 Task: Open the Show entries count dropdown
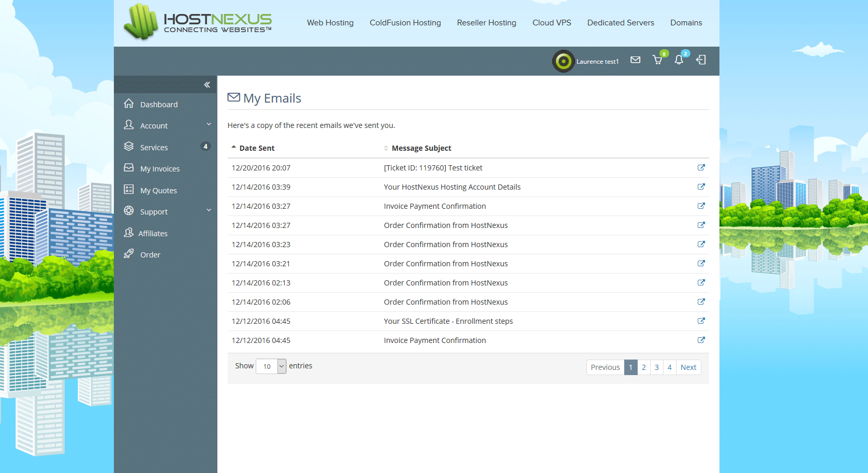[x=271, y=366]
